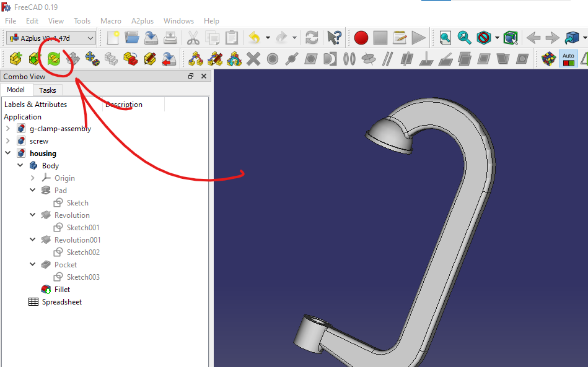Expand the g-clamp-assembly document
The height and width of the screenshot is (367, 588).
pyautogui.click(x=8, y=129)
